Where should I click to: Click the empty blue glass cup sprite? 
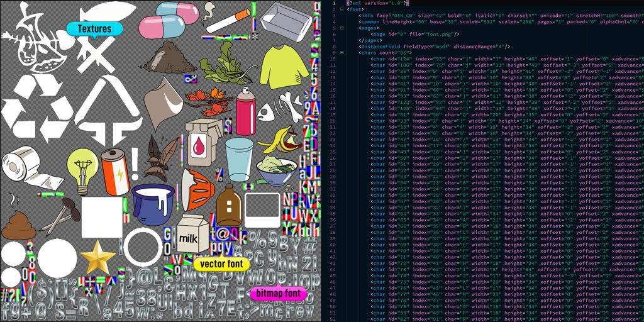239,159
